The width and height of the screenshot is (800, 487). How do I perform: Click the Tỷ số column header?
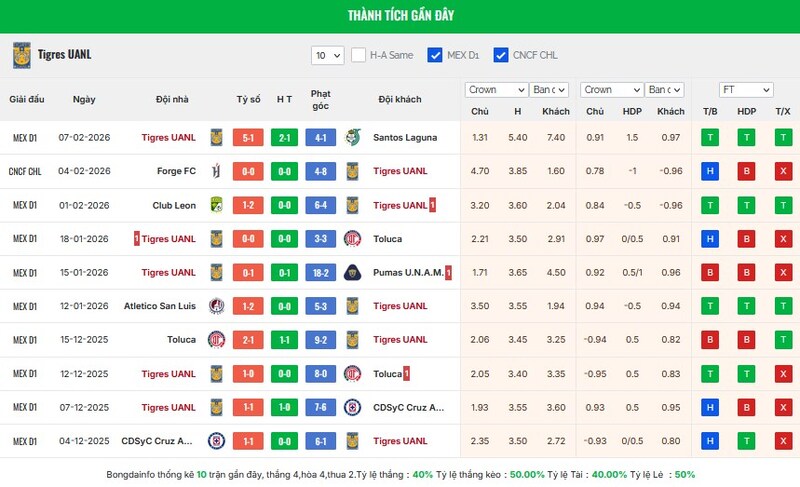(248, 99)
